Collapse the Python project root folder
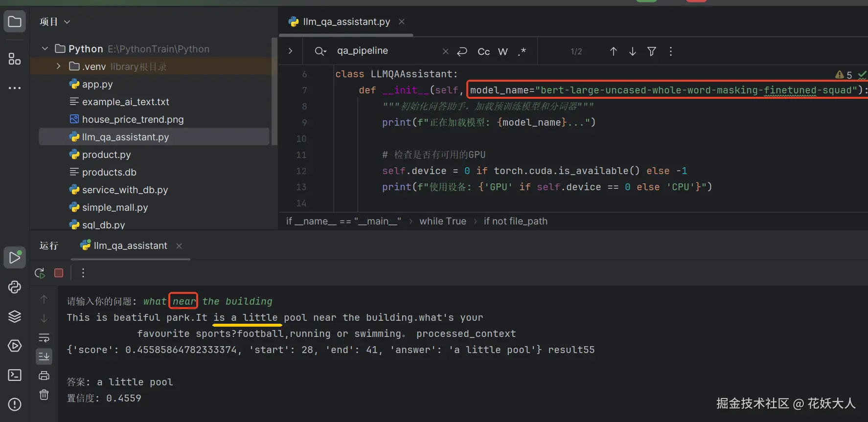This screenshot has height=422, width=868. pyautogui.click(x=45, y=48)
